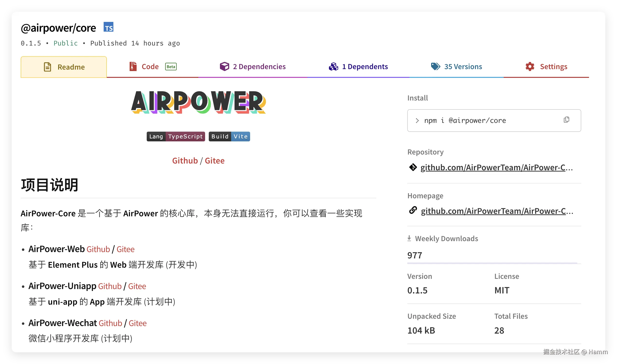Screen dimensions: 617x364
Task: Click the Settings gear icon
Action: (530, 66)
